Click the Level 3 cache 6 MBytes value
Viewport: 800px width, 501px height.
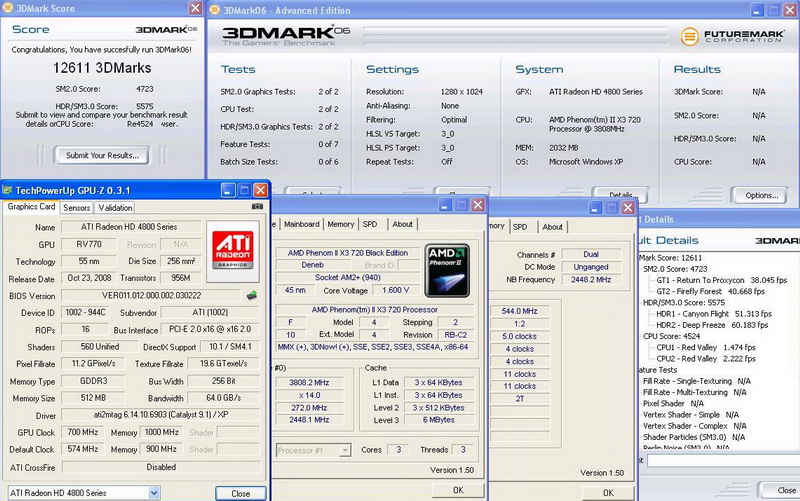[x=438, y=420]
